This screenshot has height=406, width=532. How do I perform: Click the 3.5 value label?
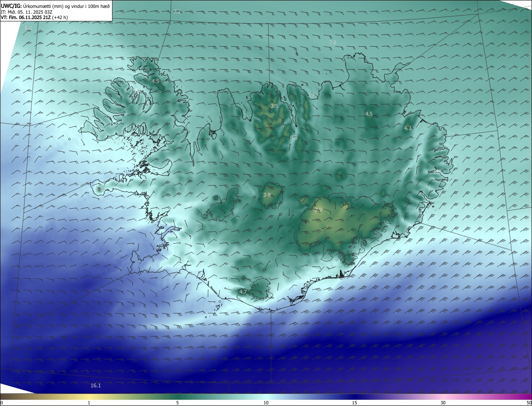point(274,106)
